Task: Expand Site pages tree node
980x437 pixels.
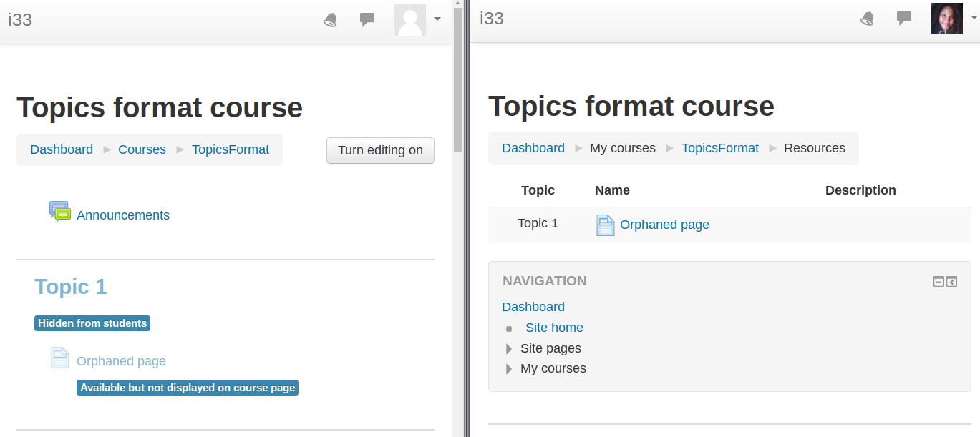Action: [x=509, y=349]
